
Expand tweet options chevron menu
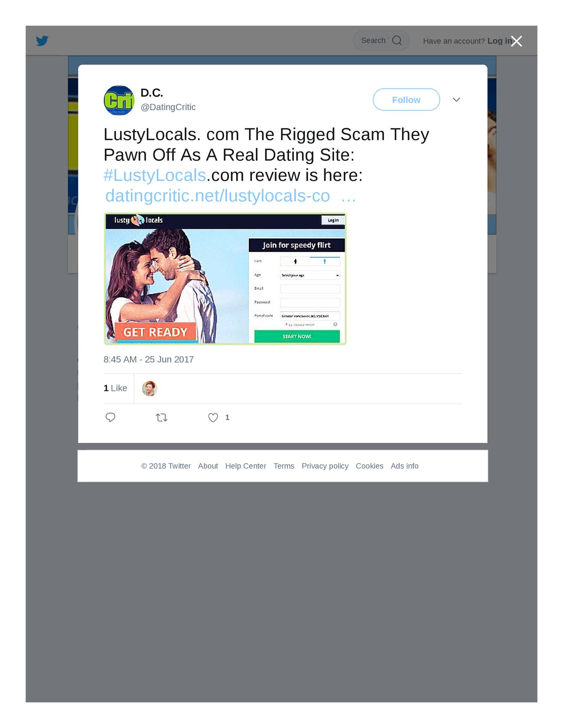coord(456,99)
